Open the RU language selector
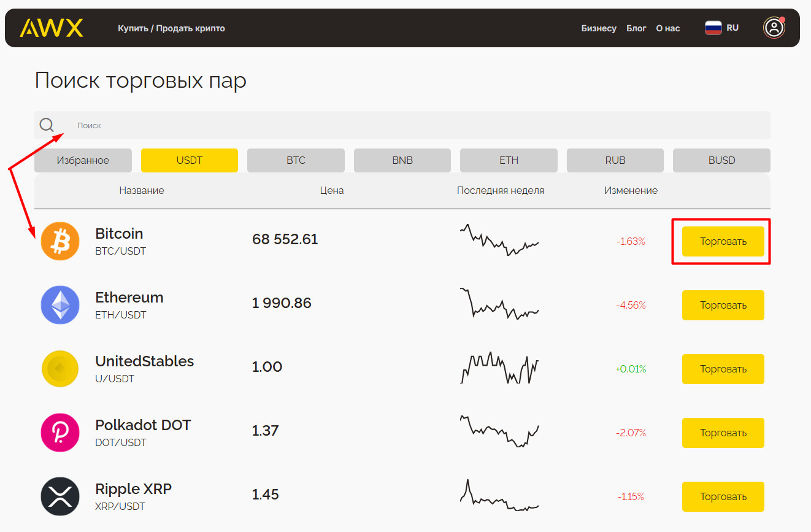The width and height of the screenshot is (811, 532). point(722,28)
